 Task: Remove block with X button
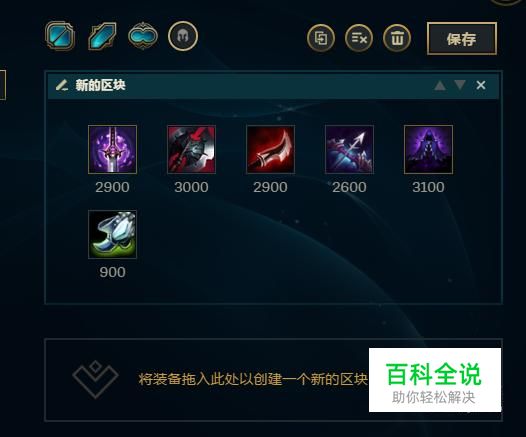(x=481, y=85)
